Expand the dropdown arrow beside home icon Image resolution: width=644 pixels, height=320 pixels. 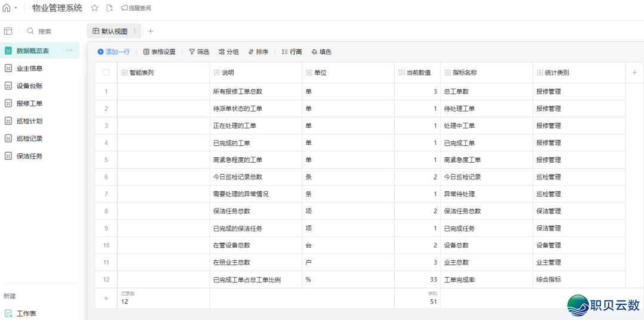[x=16, y=8]
